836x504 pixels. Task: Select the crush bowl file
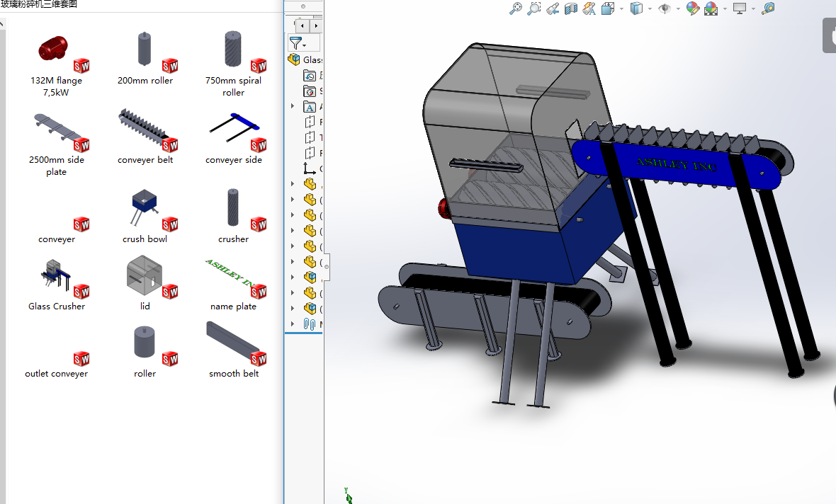coord(145,217)
